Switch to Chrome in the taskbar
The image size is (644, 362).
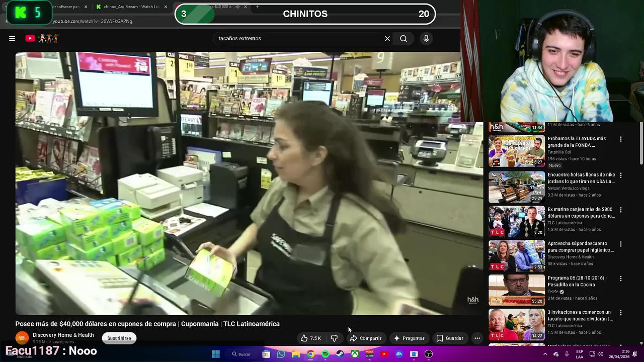tap(310, 354)
